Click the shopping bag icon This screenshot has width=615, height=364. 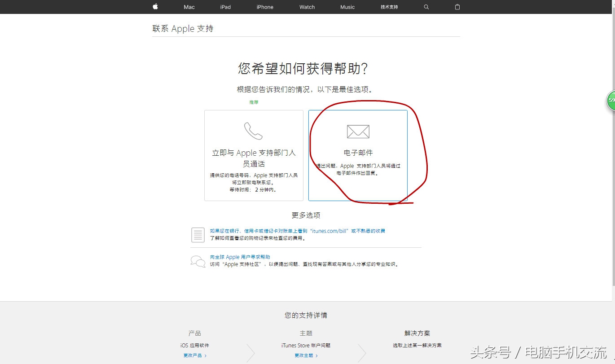coord(457,7)
